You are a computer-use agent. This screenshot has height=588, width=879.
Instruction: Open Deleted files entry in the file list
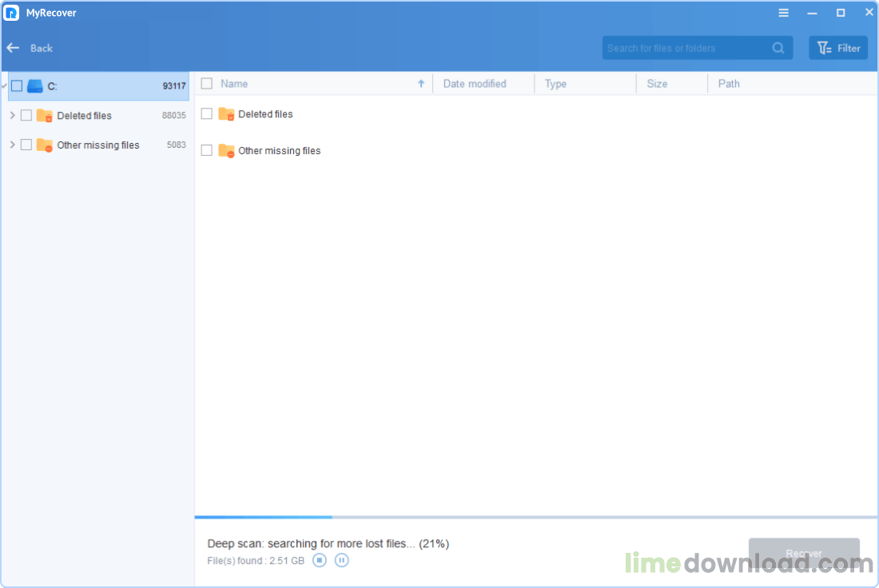(x=265, y=113)
